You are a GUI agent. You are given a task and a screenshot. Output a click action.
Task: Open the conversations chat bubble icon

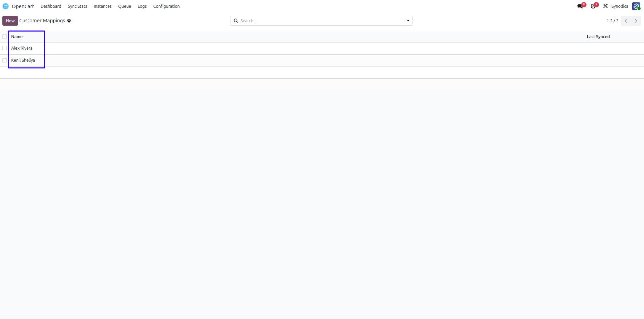point(580,6)
